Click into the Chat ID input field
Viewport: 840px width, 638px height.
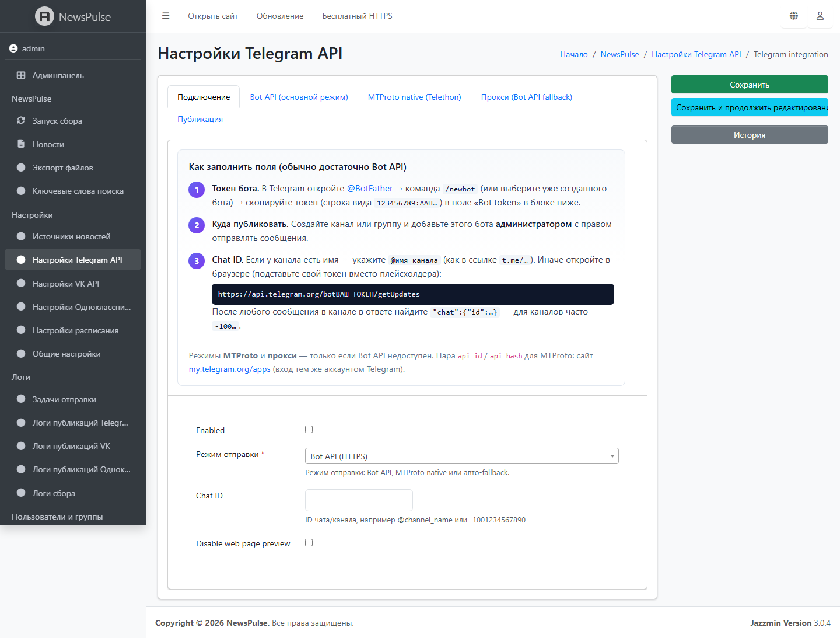tap(359, 500)
